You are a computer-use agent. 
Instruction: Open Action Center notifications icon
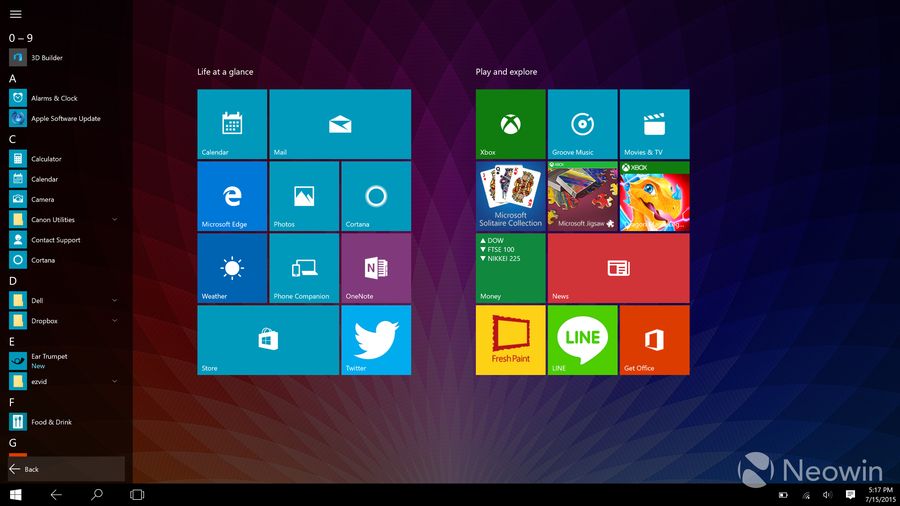[850, 495]
